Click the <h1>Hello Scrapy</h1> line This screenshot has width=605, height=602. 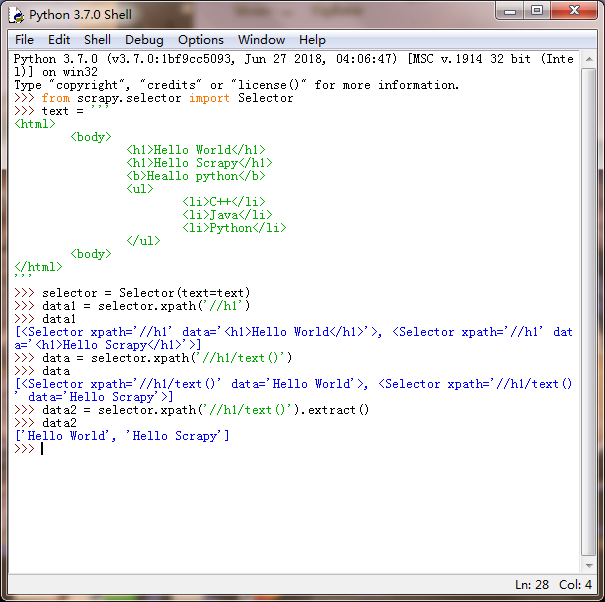199,163
